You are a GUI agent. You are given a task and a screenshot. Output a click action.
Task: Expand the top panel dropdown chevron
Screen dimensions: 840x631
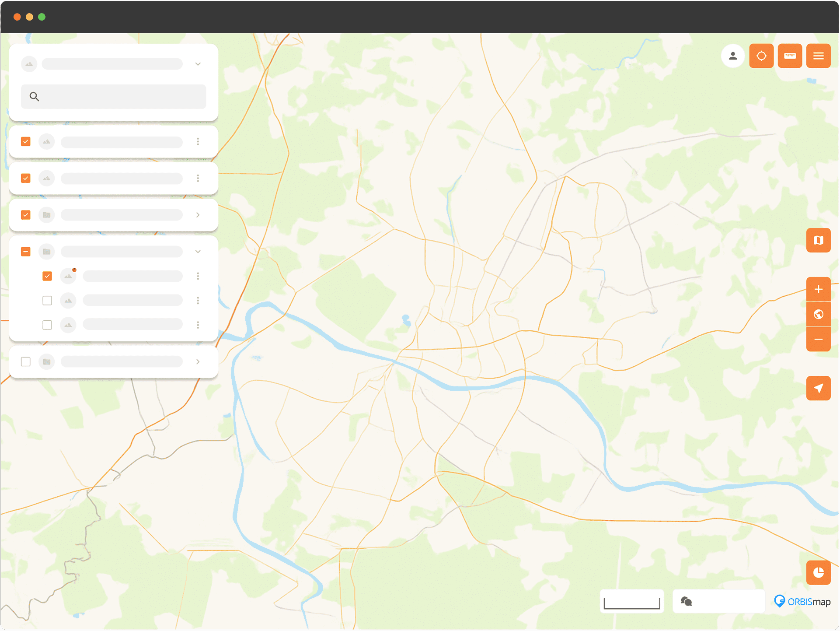198,64
